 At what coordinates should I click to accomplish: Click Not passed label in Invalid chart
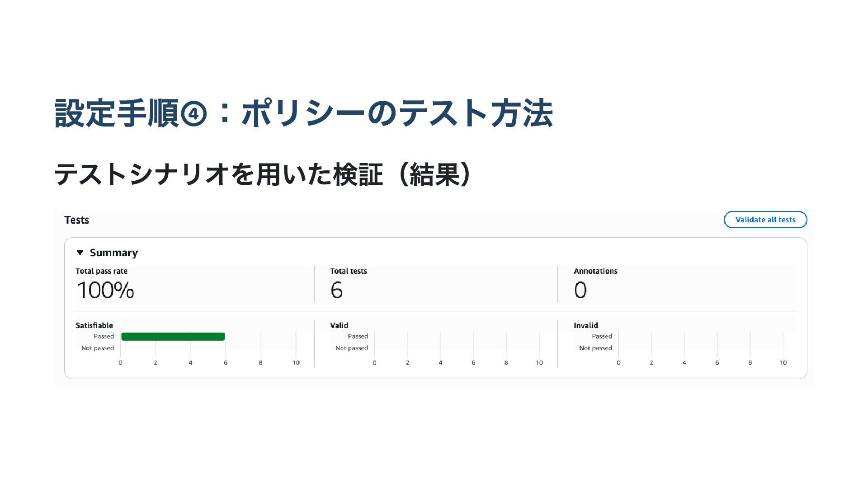[x=595, y=348]
